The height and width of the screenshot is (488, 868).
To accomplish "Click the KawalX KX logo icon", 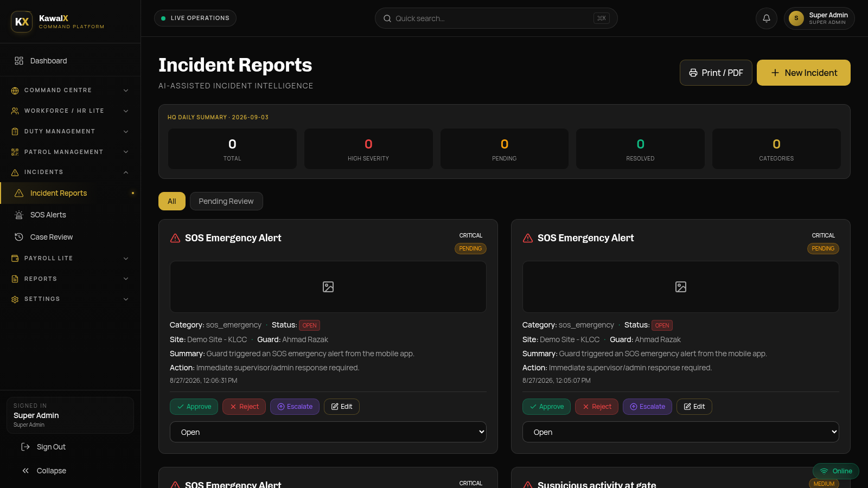I will 22,22.
